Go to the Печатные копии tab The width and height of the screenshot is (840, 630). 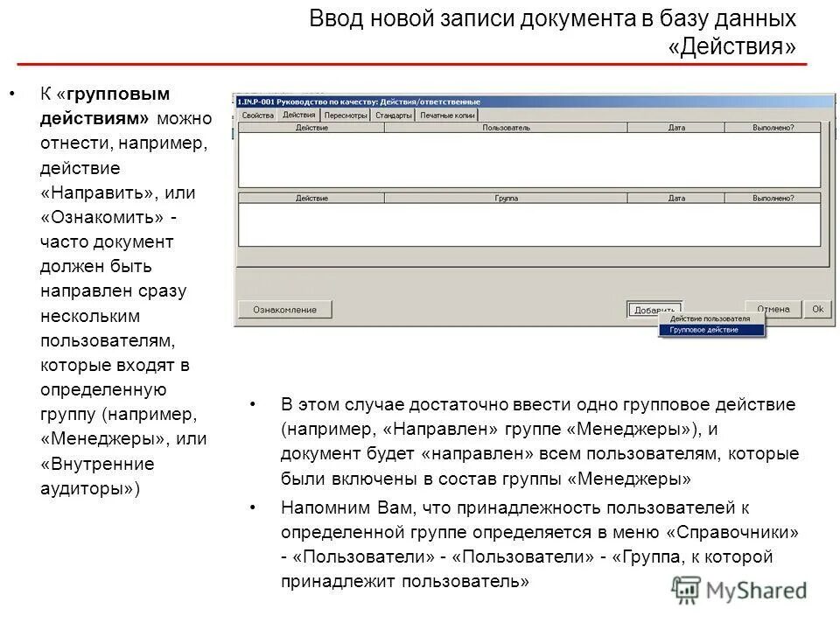click(447, 115)
